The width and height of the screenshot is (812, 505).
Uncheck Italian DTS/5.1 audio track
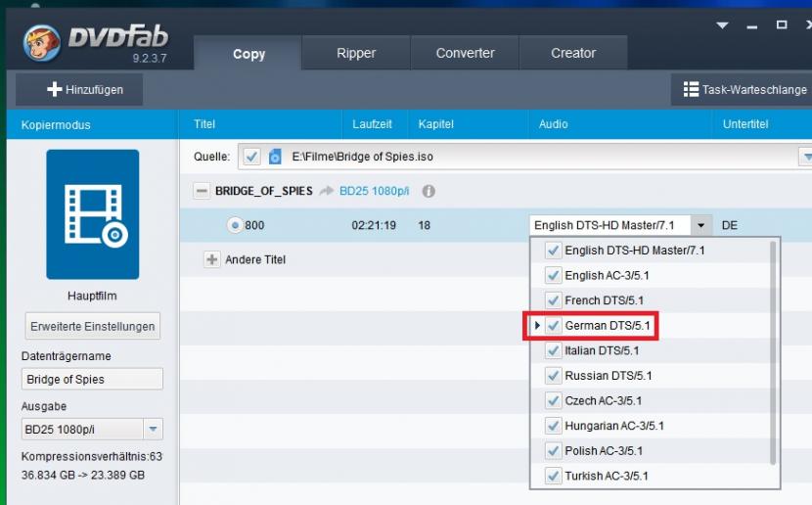(x=553, y=350)
